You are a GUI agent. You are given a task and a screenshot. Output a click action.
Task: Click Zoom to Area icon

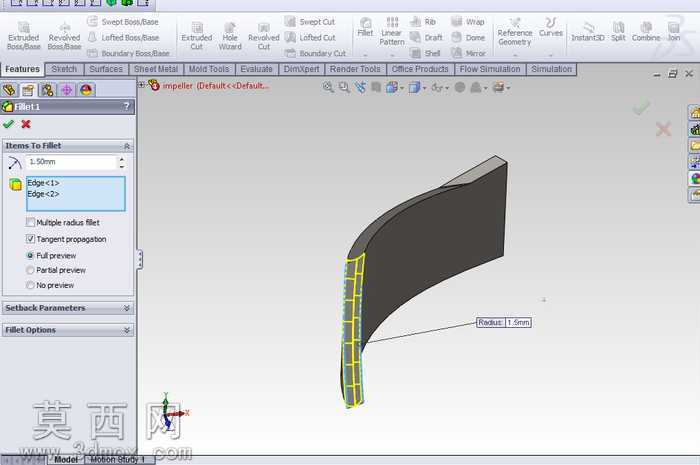(x=344, y=87)
